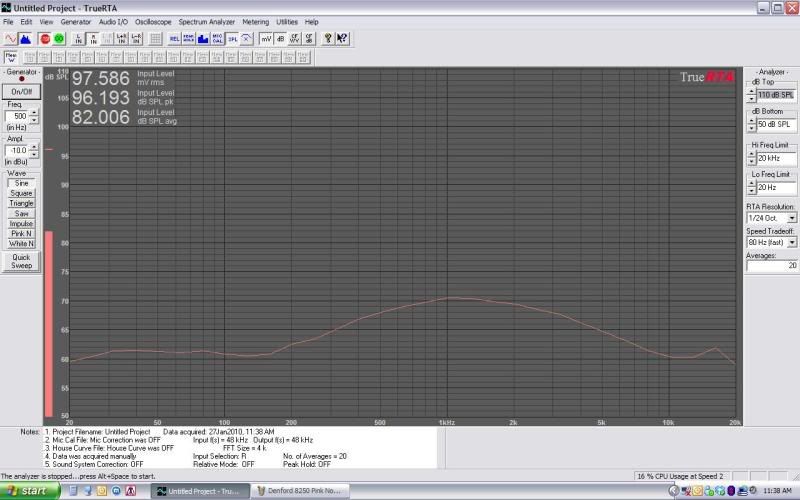Open the RTA Resolution dropdown

click(792, 218)
